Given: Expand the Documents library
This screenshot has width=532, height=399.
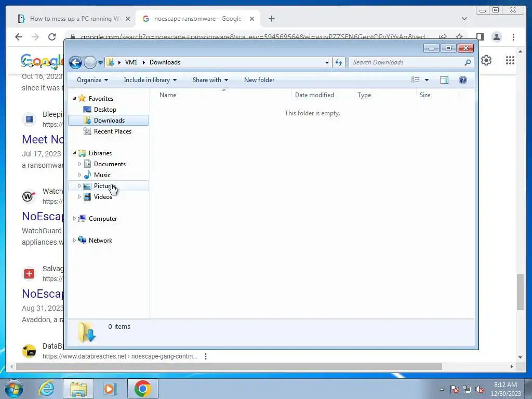Looking at the screenshot, I should [79, 164].
